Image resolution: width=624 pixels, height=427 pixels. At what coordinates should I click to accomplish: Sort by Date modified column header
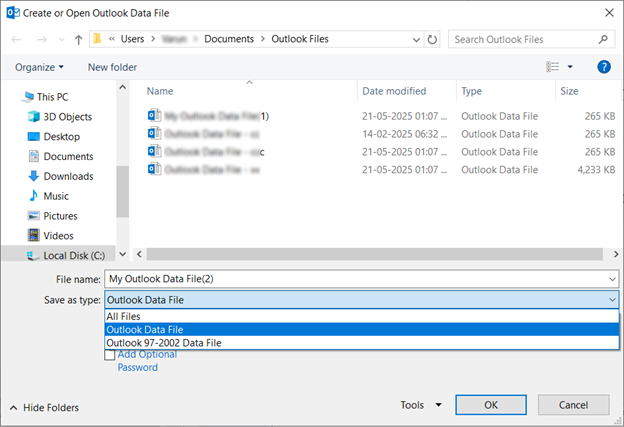[x=394, y=91]
